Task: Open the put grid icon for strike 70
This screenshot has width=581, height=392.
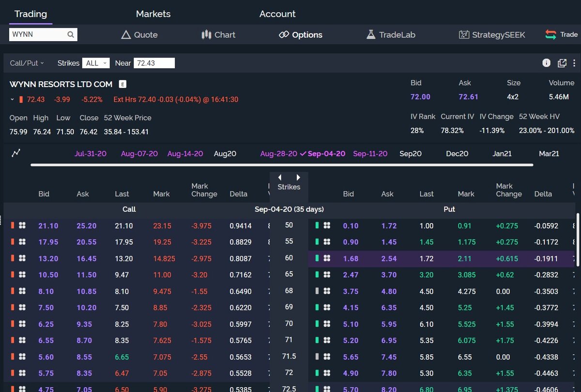Action: (x=327, y=324)
